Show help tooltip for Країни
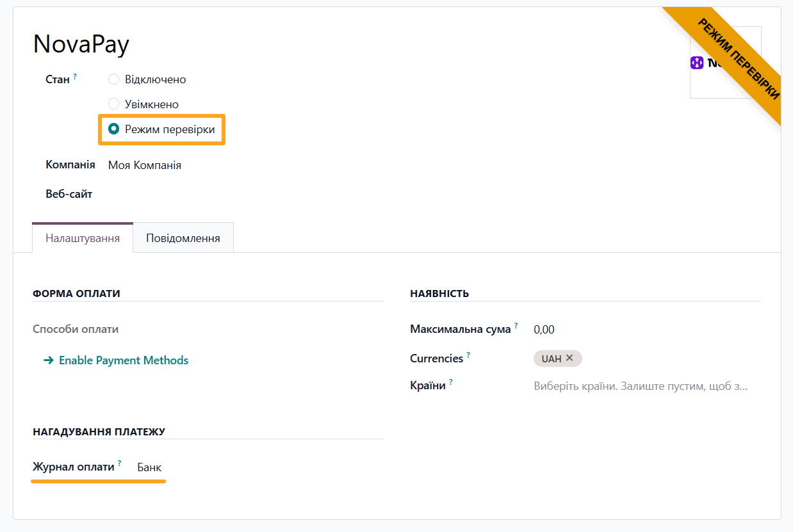This screenshot has height=532, width=793. click(451, 382)
